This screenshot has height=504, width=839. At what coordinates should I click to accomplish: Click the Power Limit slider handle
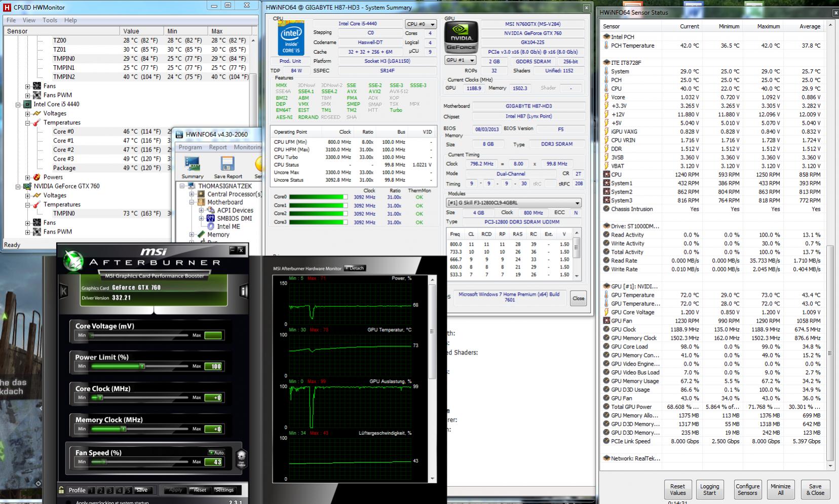click(142, 366)
